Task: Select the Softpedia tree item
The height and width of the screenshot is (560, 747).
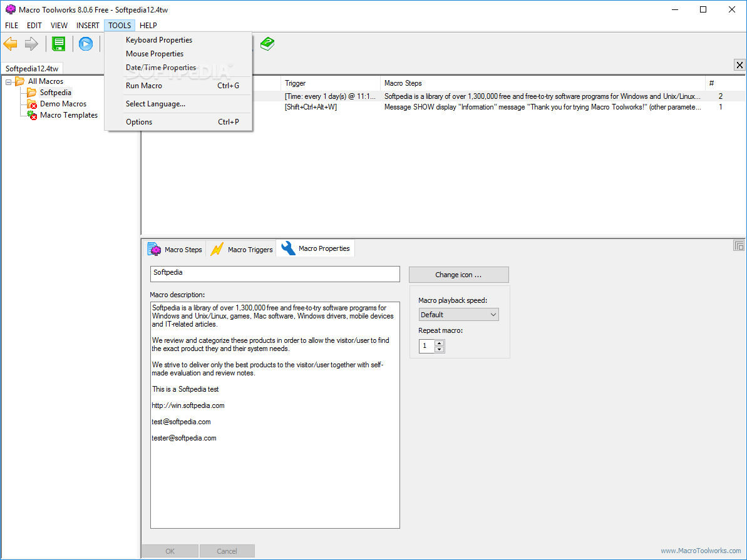Action: (x=56, y=93)
